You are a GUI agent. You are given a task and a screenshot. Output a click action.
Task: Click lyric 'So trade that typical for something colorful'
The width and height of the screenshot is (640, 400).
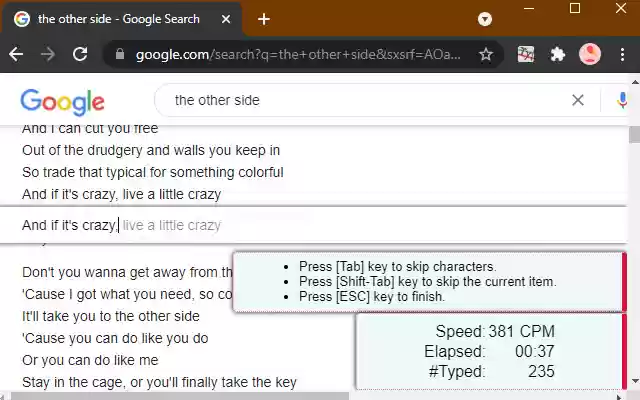point(153,172)
